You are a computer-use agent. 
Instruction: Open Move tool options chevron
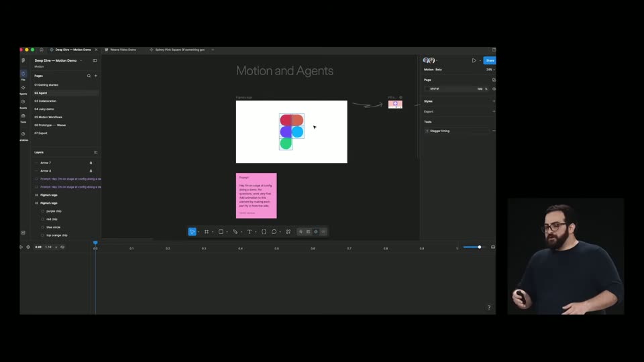coord(199,232)
